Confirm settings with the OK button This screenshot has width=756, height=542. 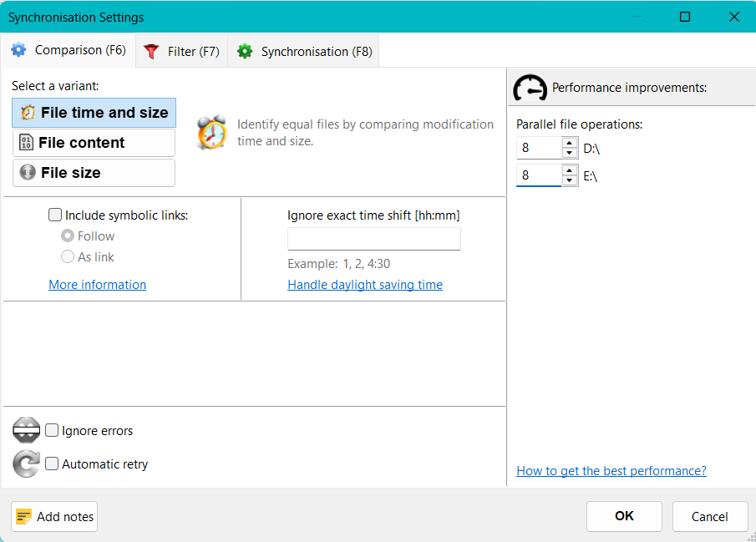624,516
